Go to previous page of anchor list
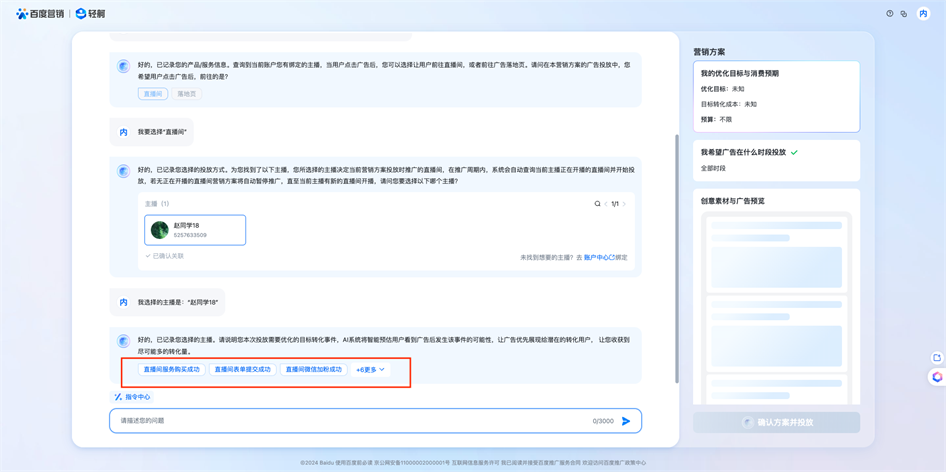The image size is (946, 472). coord(606,204)
